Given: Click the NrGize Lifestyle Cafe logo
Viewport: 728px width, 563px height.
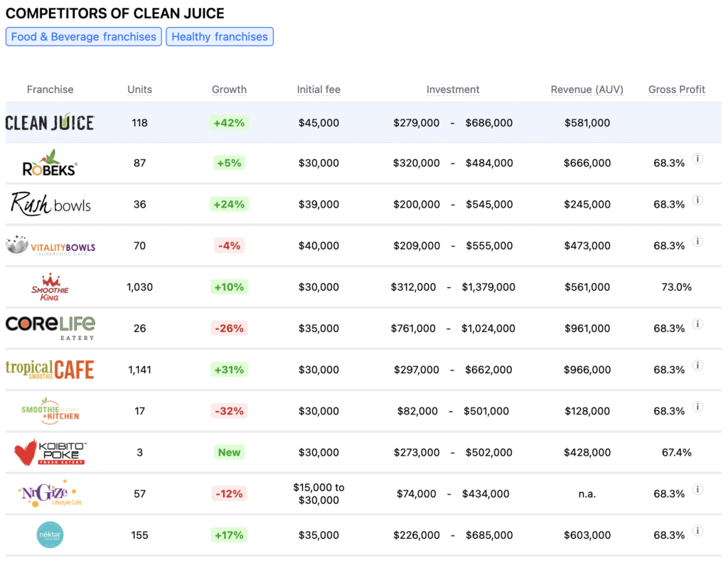Looking at the screenshot, I should click(x=50, y=493).
